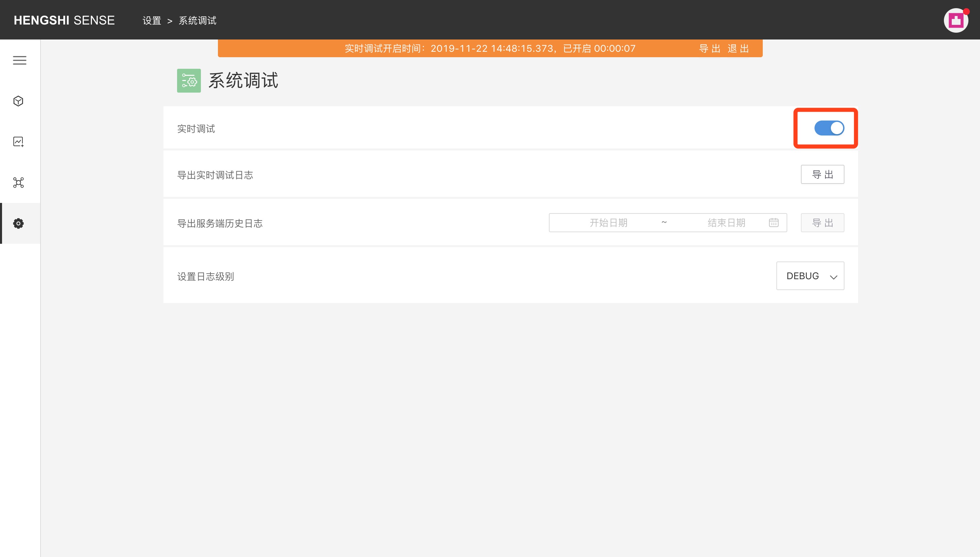Viewport: 980px width, 557px height.
Task: Open the cube icon in the sidebar
Action: click(x=18, y=101)
